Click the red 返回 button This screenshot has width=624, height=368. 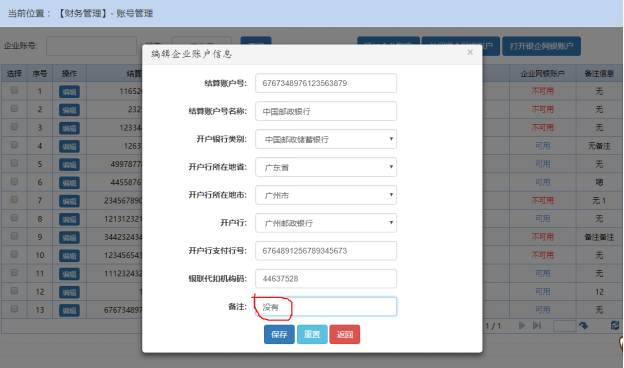(345, 334)
